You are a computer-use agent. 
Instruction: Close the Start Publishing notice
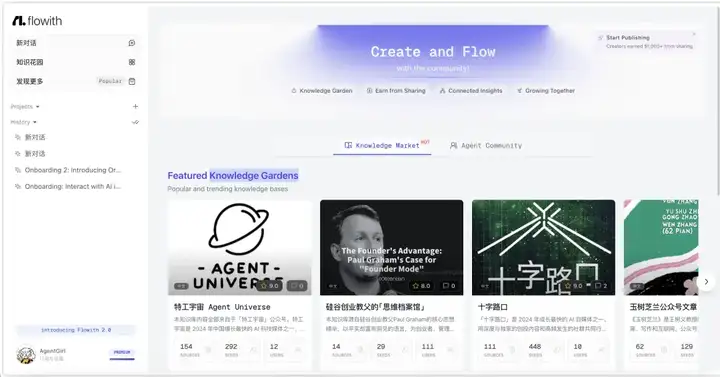[694, 34]
